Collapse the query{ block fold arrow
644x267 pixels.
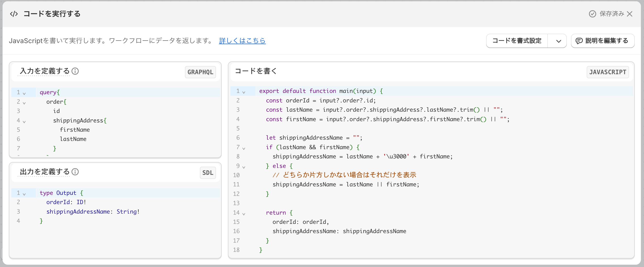point(24,93)
